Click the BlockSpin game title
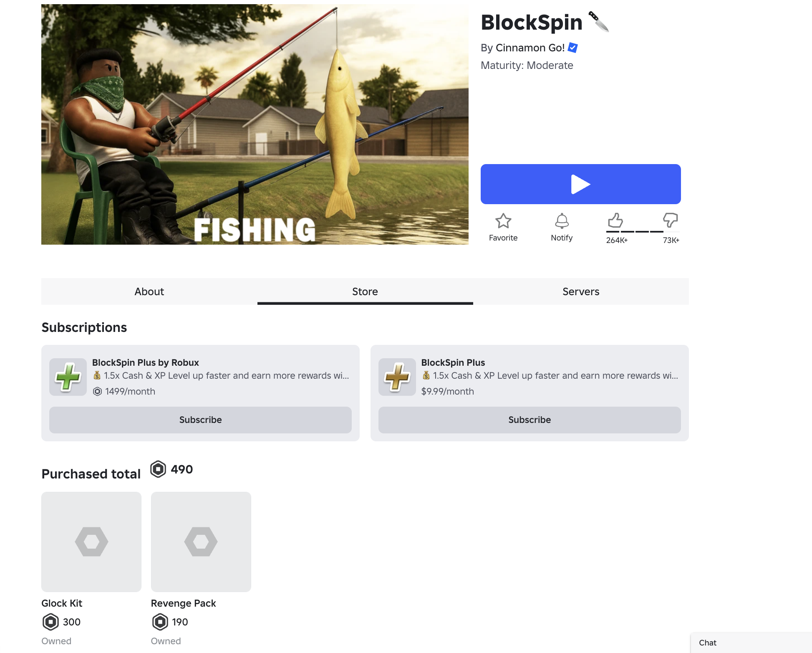This screenshot has height=653, width=812. (x=532, y=22)
